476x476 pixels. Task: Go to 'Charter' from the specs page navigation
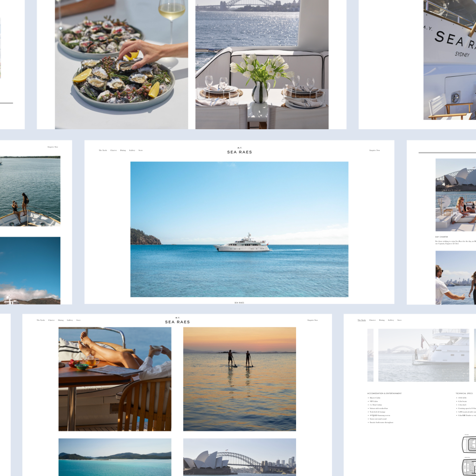(x=372, y=320)
